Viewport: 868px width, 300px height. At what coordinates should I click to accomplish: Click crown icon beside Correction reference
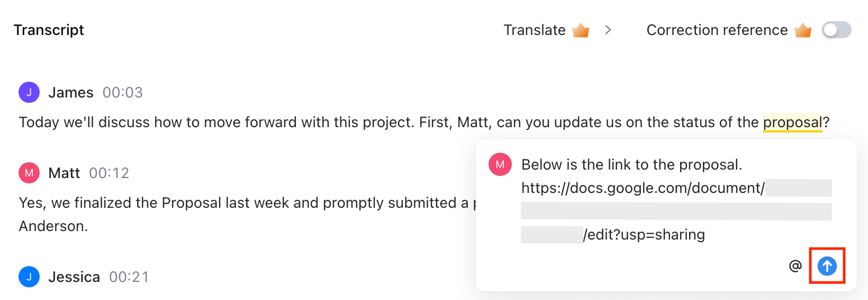pos(803,30)
